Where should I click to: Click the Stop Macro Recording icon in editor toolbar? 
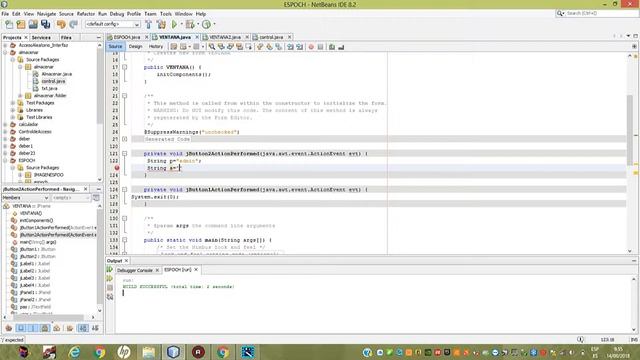(320, 47)
